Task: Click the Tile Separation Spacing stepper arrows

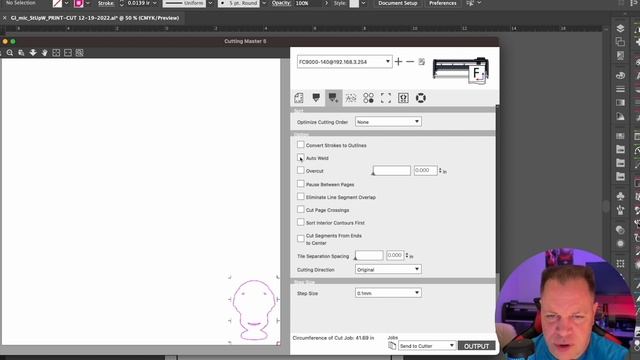Action: point(407,256)
